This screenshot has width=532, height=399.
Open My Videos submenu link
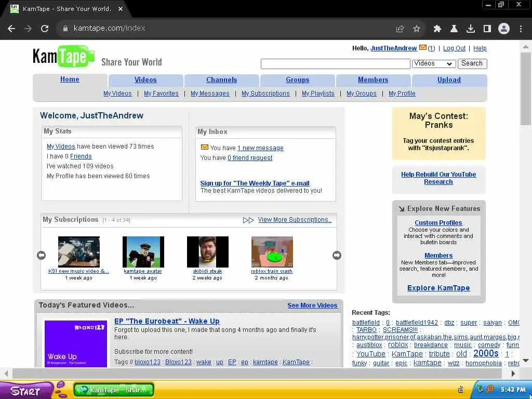[x=117, y=94]
